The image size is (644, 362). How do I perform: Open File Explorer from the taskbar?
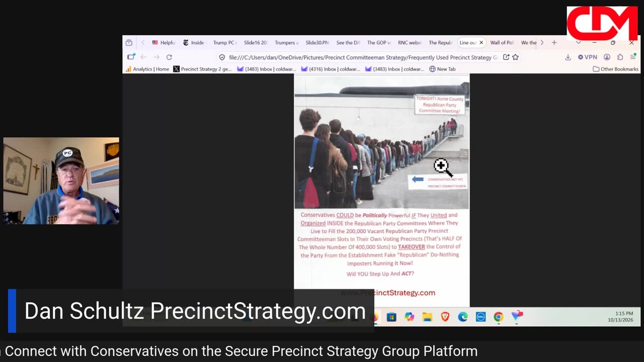pyautogui.click(x=427, y=317)
